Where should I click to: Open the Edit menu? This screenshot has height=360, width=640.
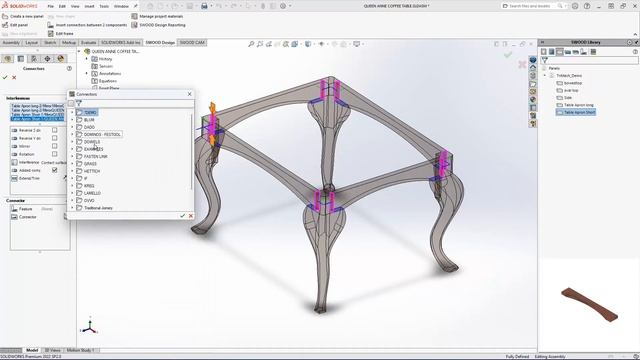pos(62,6)
